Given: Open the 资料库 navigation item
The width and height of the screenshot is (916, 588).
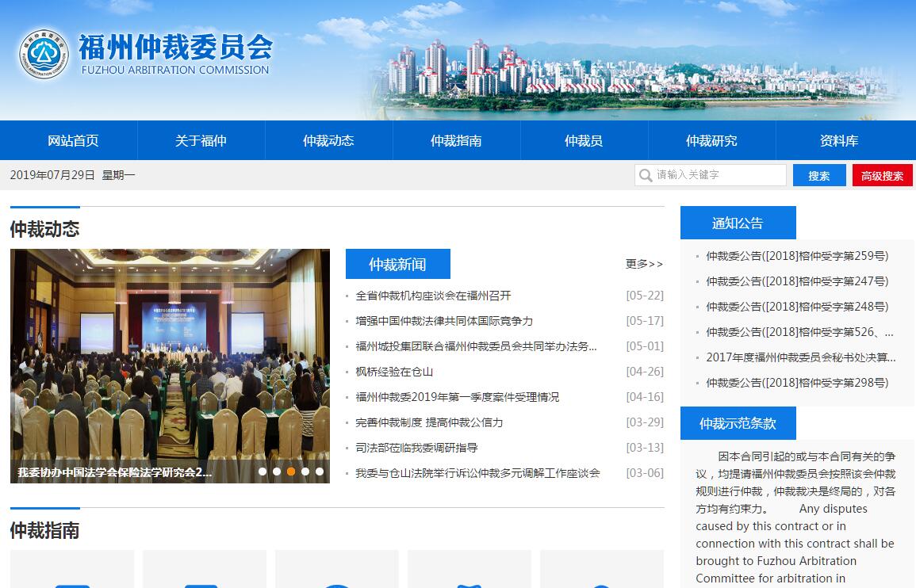Looking at the screenshot, I should (x=839, y=141).
